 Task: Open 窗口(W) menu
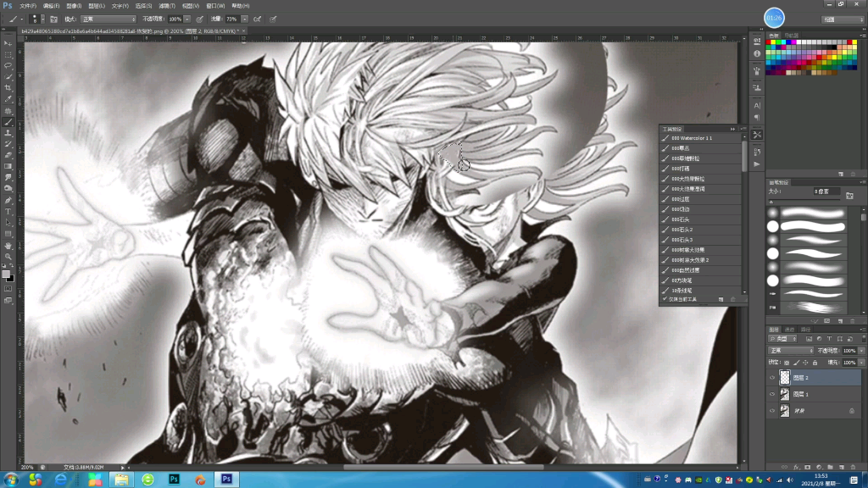pyautogui.click(x=215, y=6)
